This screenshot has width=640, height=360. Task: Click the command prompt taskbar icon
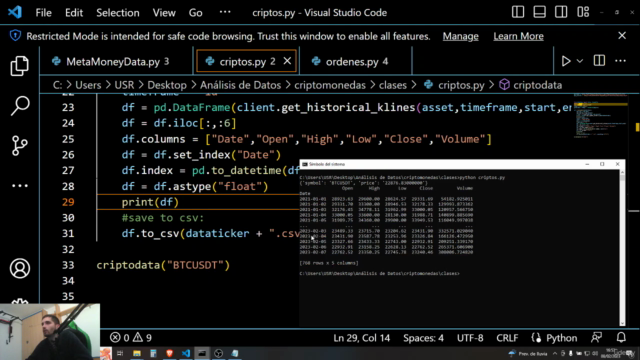click(x=202, y=353)
